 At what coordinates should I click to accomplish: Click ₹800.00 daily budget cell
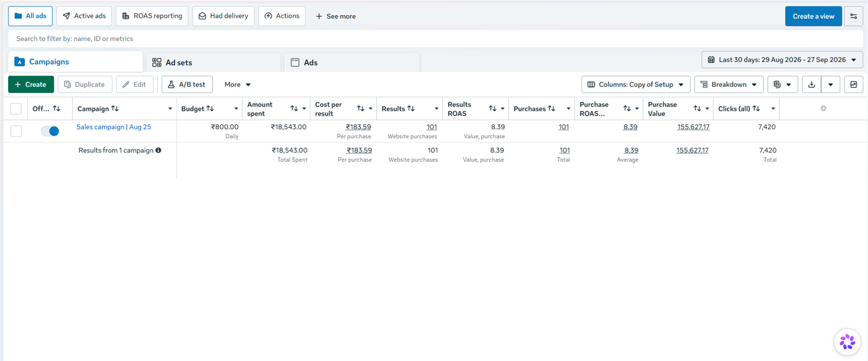point(225,127)
